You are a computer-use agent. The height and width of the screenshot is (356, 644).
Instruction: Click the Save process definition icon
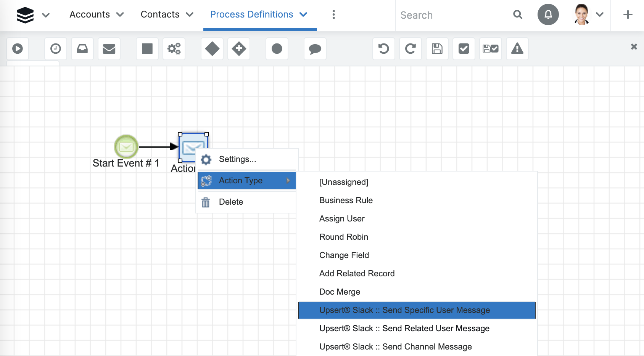point(437,49)
